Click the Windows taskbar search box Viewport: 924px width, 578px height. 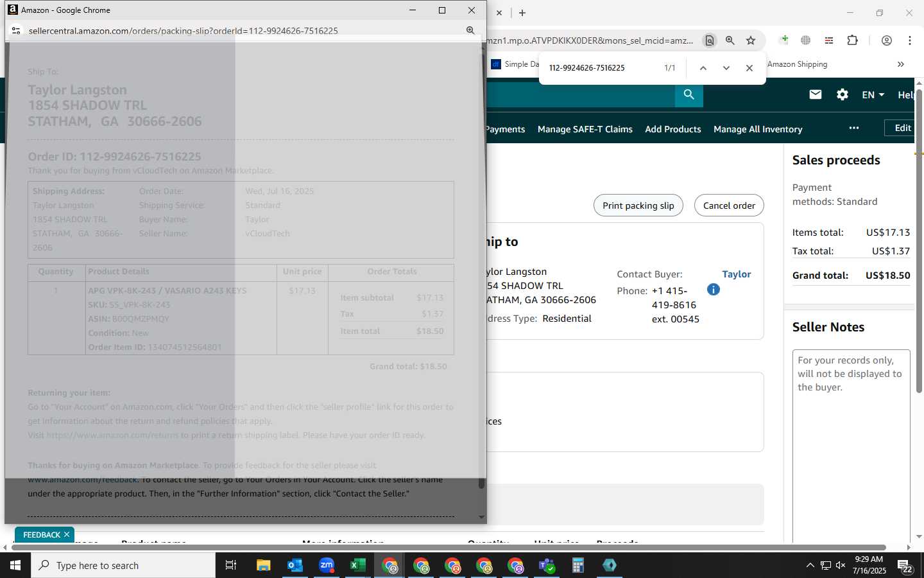tap(123, 565)
